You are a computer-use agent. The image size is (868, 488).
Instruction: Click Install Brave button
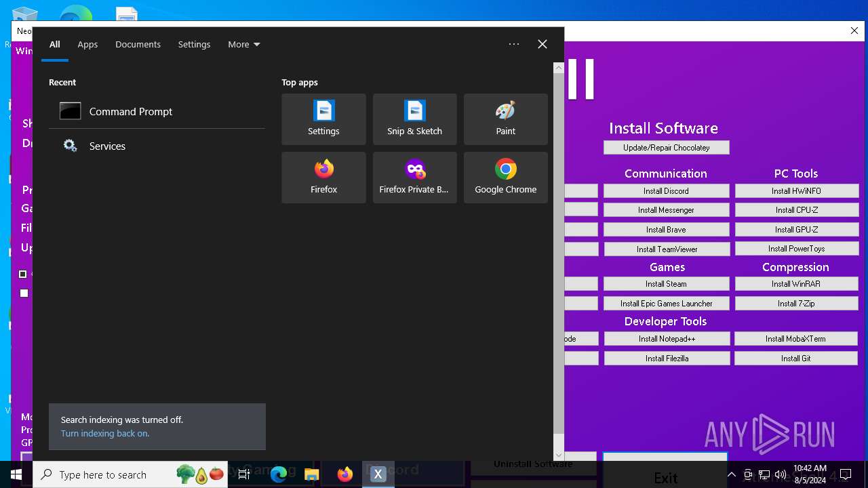(666, 230)
